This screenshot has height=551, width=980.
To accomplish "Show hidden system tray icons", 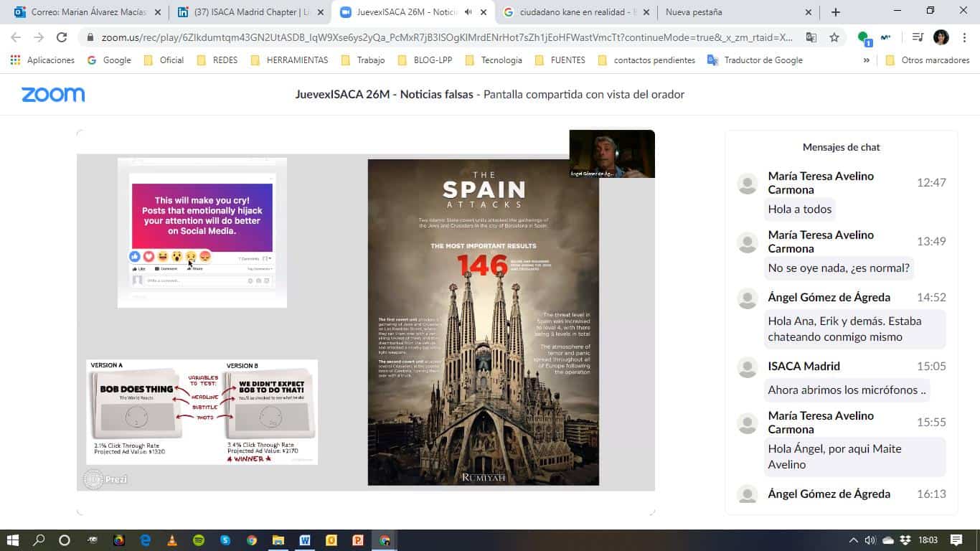I will coord(853,540).
